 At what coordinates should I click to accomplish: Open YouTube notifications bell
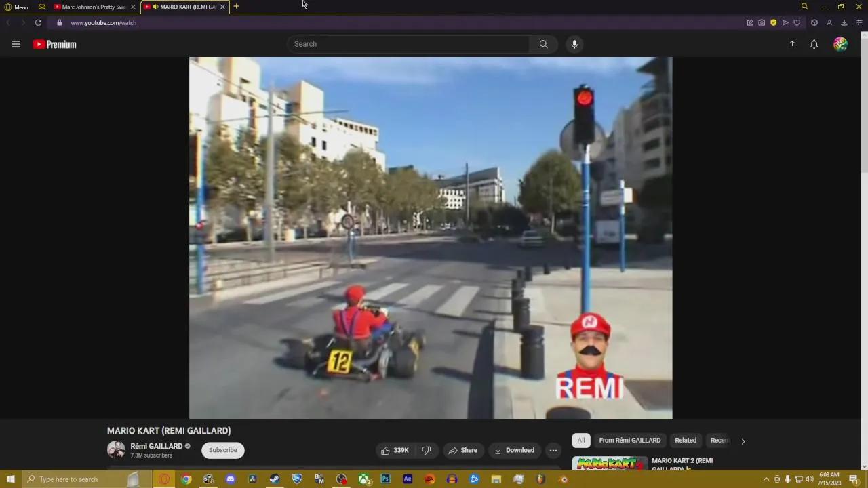click(814, 44)
